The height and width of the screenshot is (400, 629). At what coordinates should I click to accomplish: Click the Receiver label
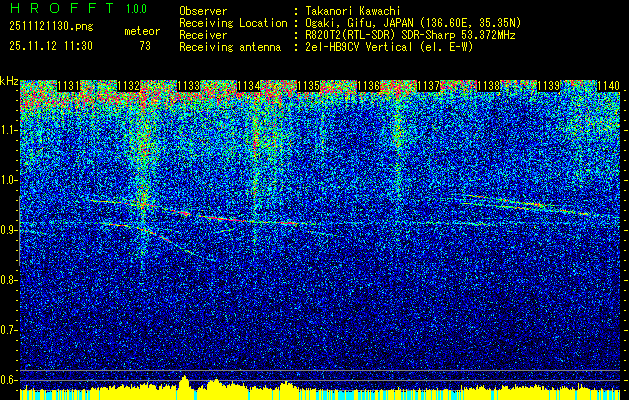203,35
